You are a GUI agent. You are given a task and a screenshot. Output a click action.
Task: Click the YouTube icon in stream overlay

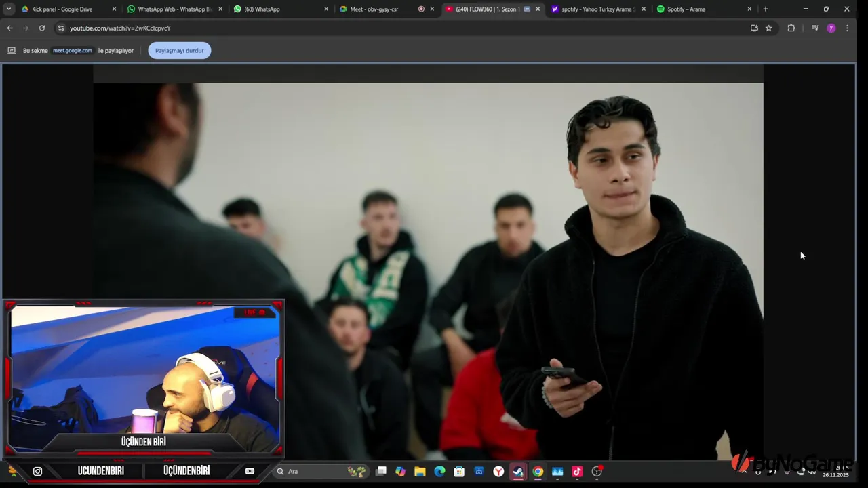pos(250,471)
